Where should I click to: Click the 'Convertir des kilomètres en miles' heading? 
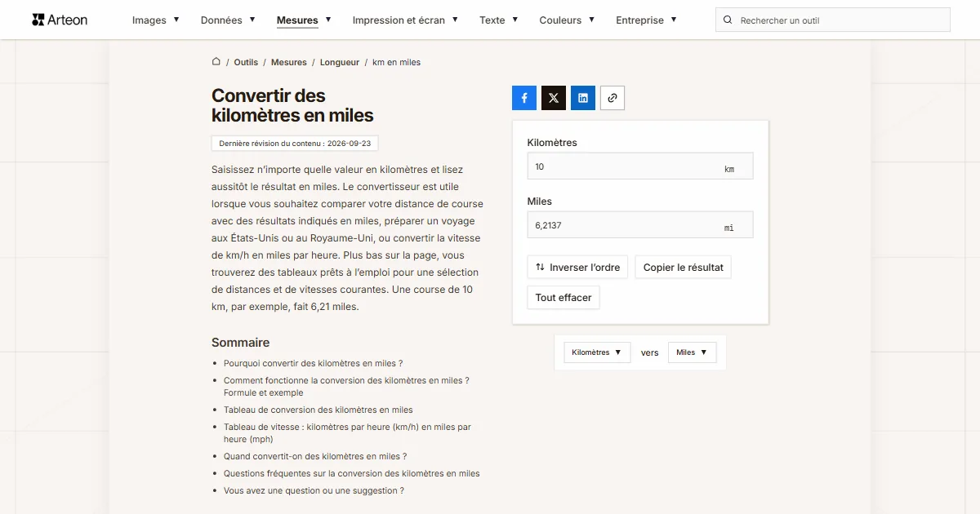(x=292, y=105)
